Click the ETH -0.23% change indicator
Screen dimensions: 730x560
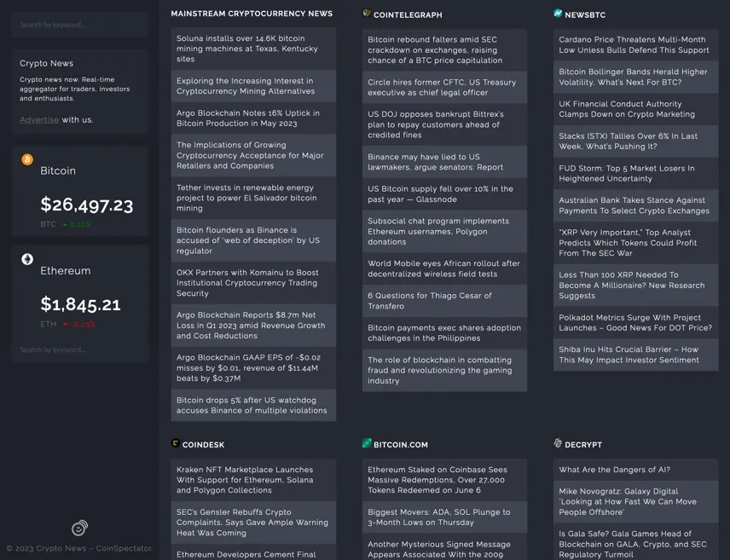(78, 324)
